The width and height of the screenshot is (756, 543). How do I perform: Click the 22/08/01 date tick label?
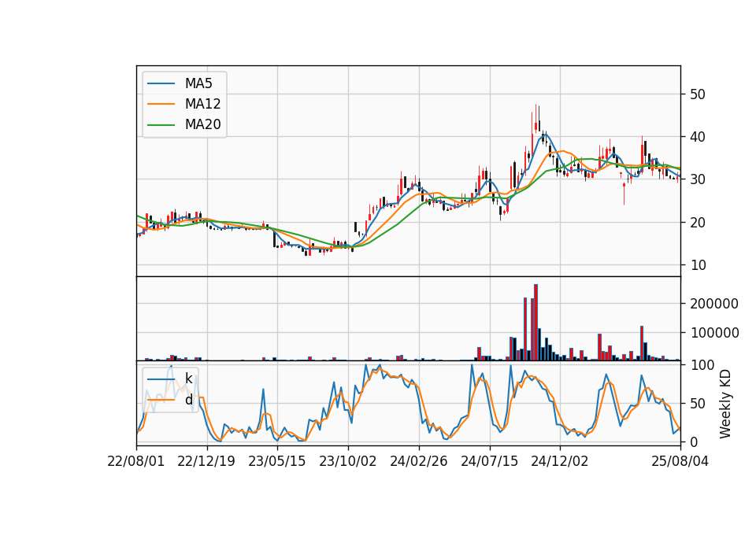pos(136,461)
